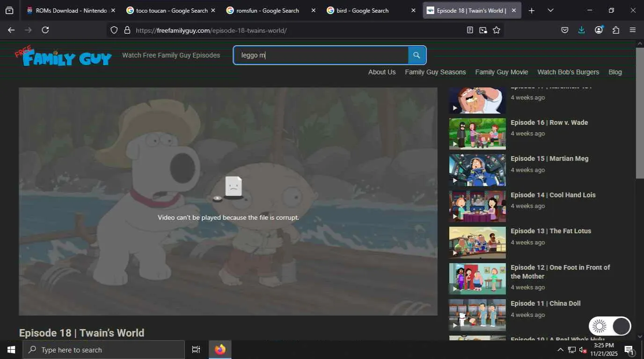Save the page to Pocket
Image resolution: width=644 pixels, height=359 pixels.
pos(565,30)
